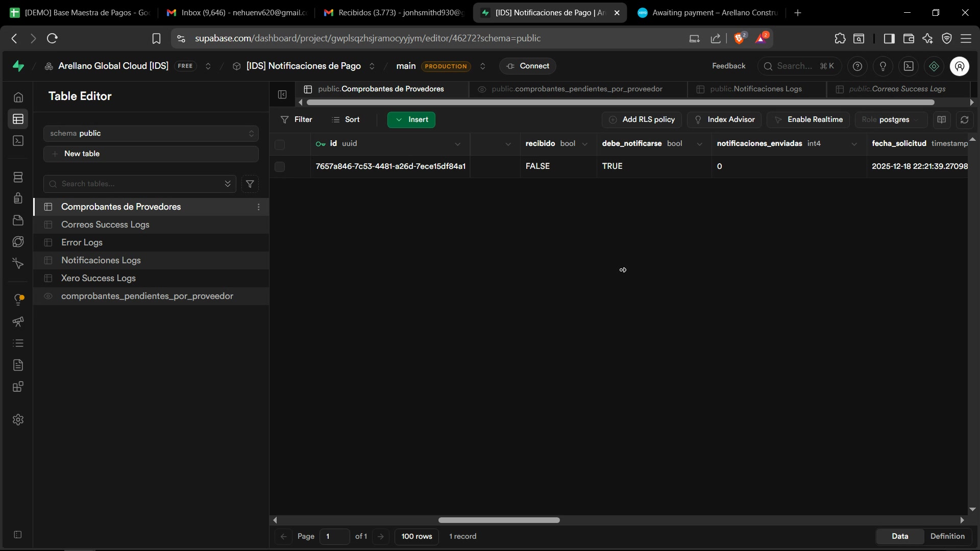Toggle the select-all rows header checkbox
This screenshot has height=551, width=980.
(x=280, y=144)
